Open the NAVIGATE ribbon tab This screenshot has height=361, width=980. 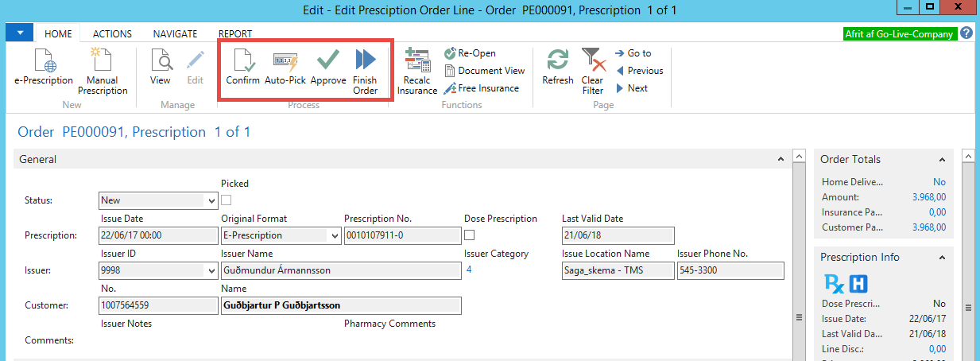[175, 34]
